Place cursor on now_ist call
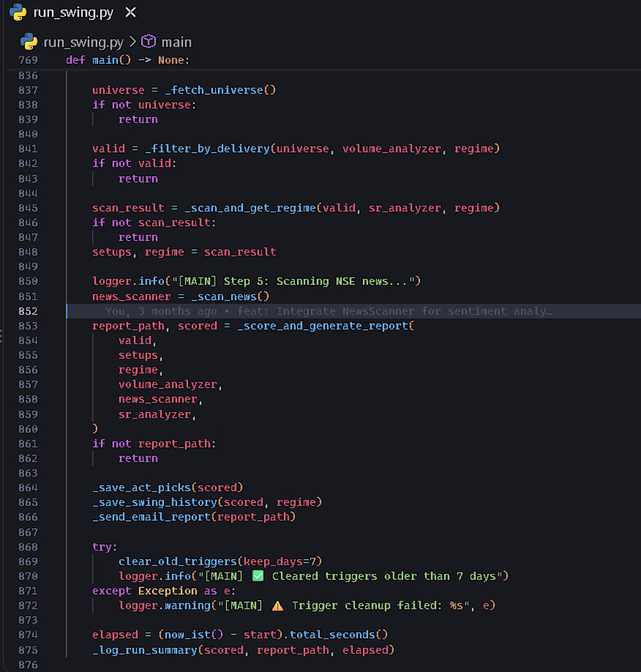The image size is (641, 672). (x=187, y=635)
